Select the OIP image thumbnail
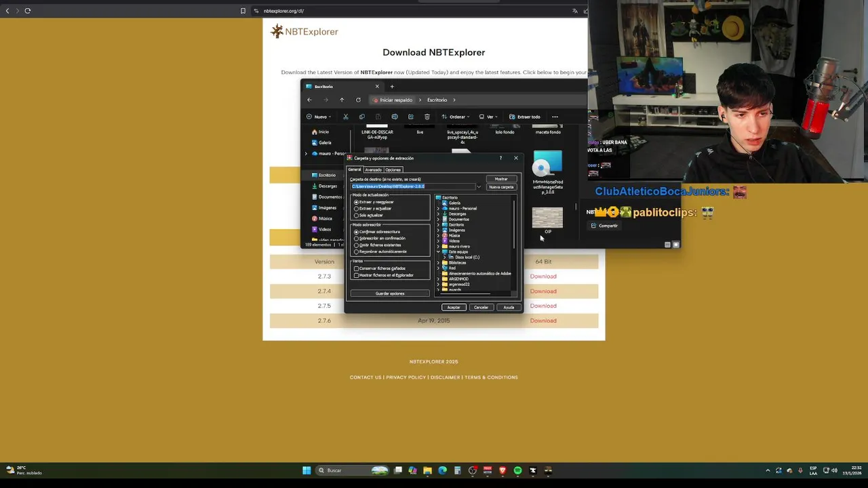868x488 pixels. tap(547, 217)
